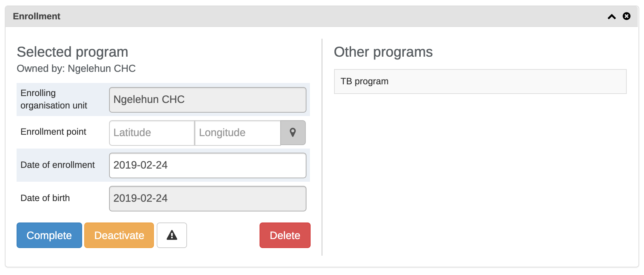Click the Owned by Ngelehun CHC text
644x275 pixels.
pos(76,68)
